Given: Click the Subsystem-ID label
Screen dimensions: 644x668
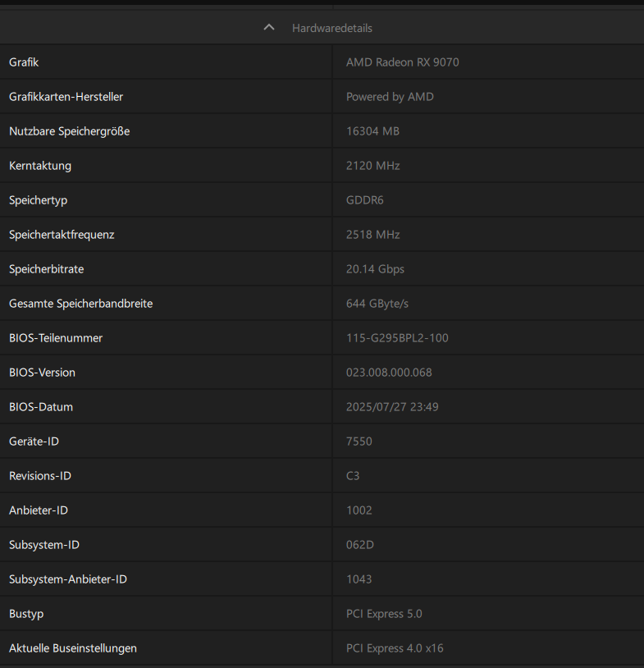Looking at the screenshot, I should coord(44,545).
